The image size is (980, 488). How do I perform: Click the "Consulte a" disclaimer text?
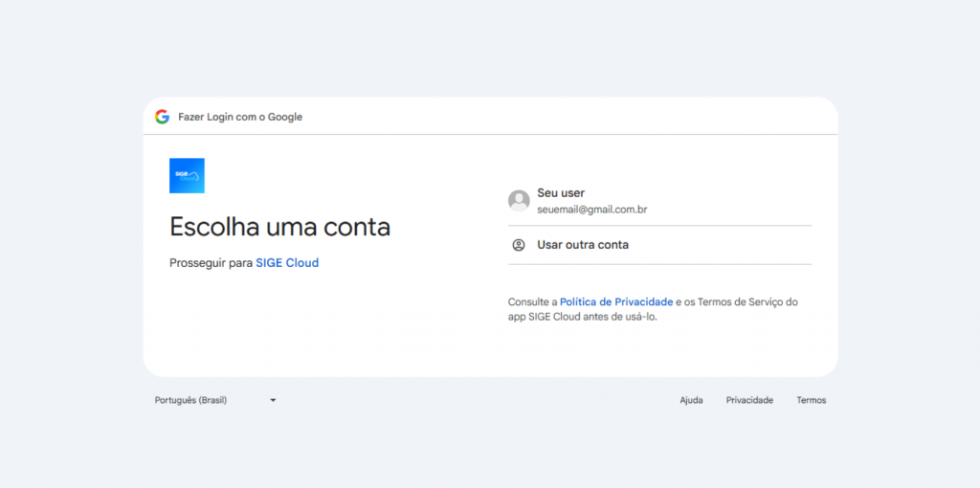point(532,302)
